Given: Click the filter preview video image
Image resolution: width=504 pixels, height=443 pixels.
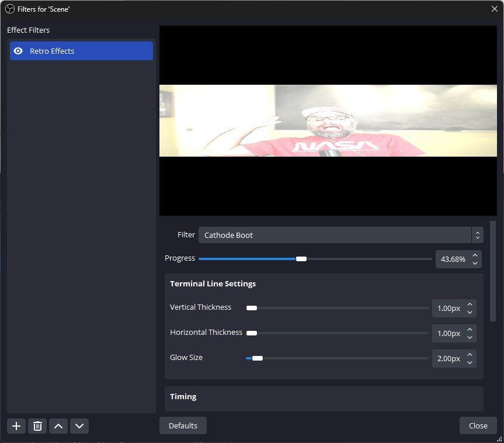Looking at the screenshot, I should tap(328, 120).
